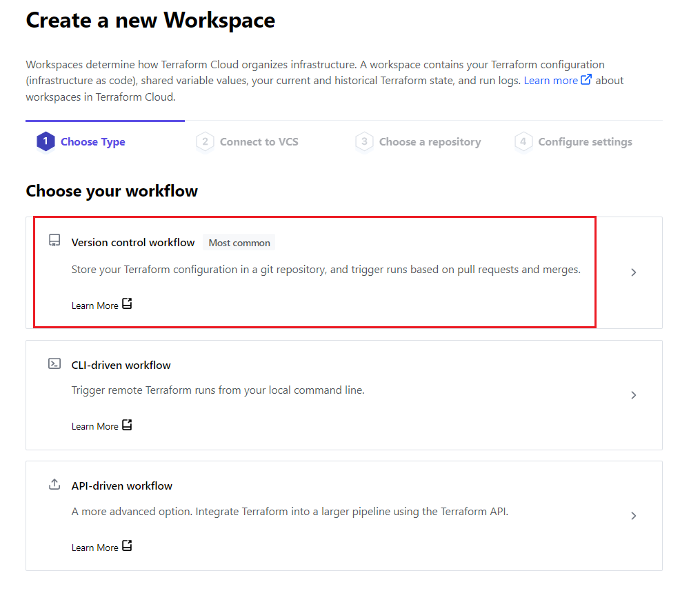700x591 pixels.
Task: Open Learn More for Version control workflow
Action: [94, 305]
